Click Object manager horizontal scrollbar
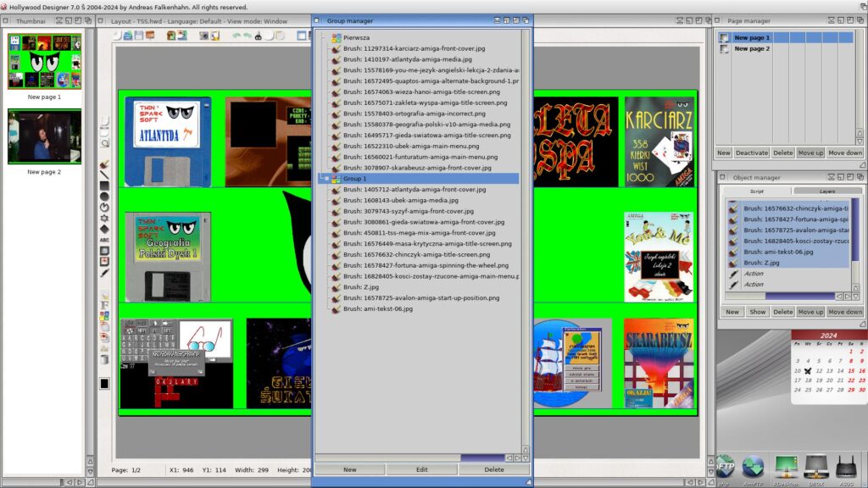 (781, 297)
